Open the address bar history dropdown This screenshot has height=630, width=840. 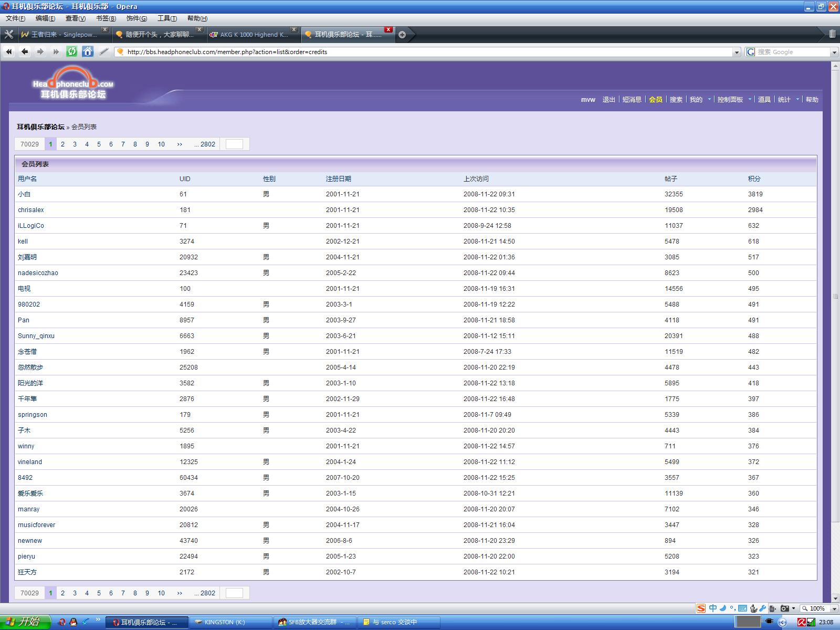[737, 52]
